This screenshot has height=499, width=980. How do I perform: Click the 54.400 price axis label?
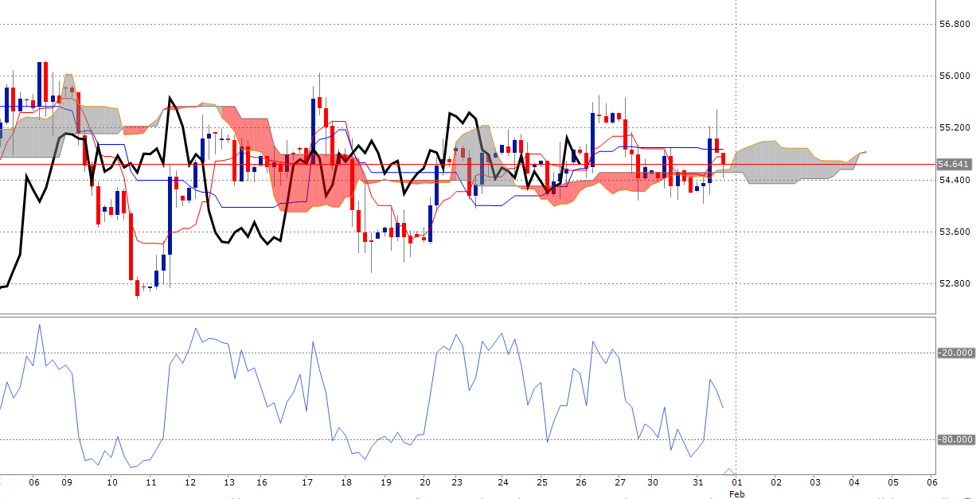953,180
